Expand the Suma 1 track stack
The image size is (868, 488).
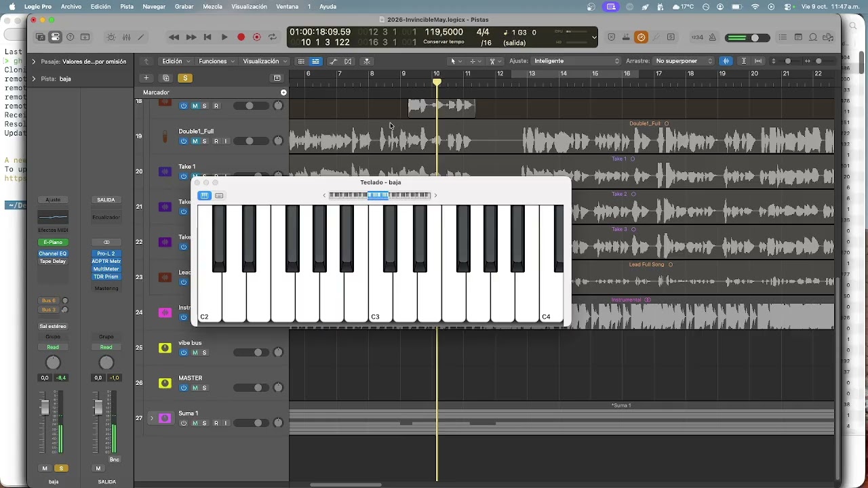tap(152, 418)
